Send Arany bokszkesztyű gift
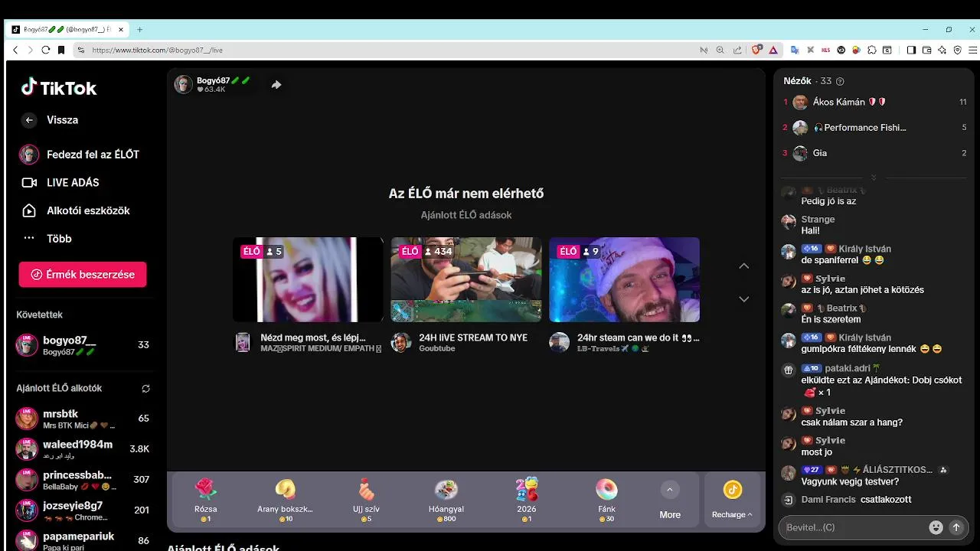 (285, 500)
